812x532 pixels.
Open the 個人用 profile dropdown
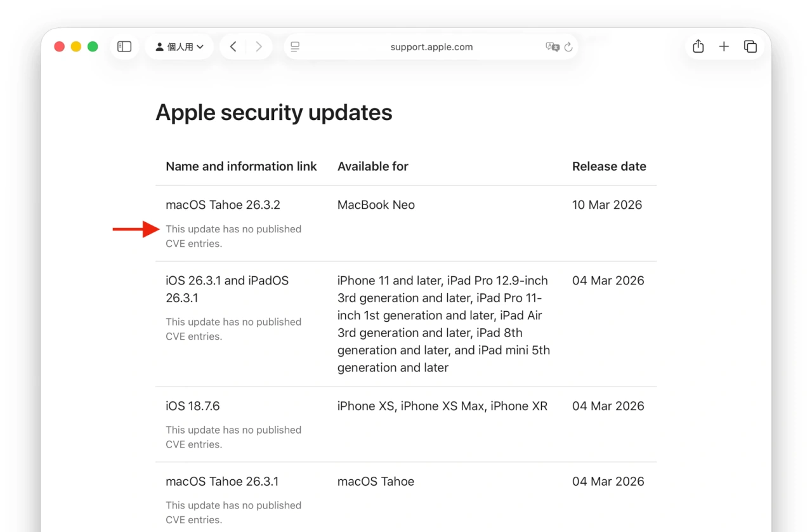(x=180, y=46)
